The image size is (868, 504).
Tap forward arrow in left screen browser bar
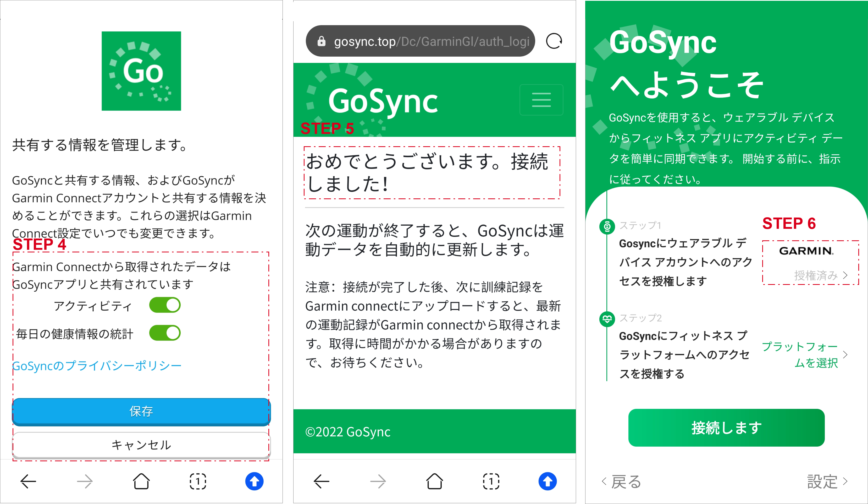[85, 481]
